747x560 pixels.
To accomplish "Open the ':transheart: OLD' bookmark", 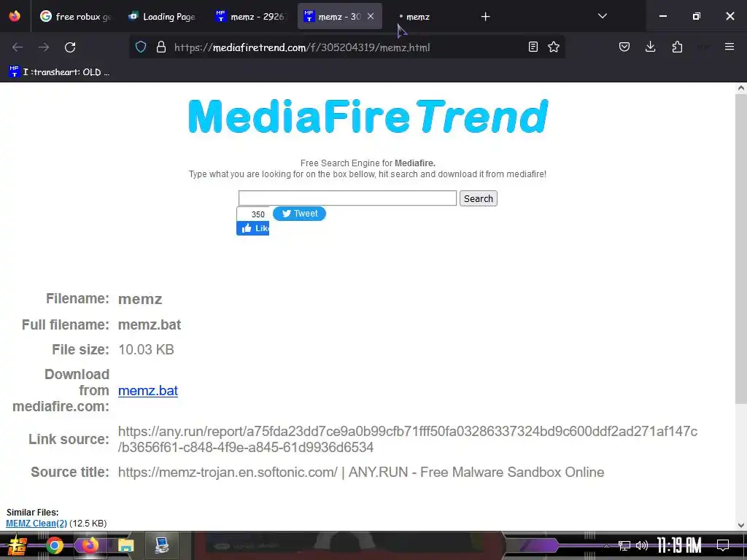I will 59,72.
